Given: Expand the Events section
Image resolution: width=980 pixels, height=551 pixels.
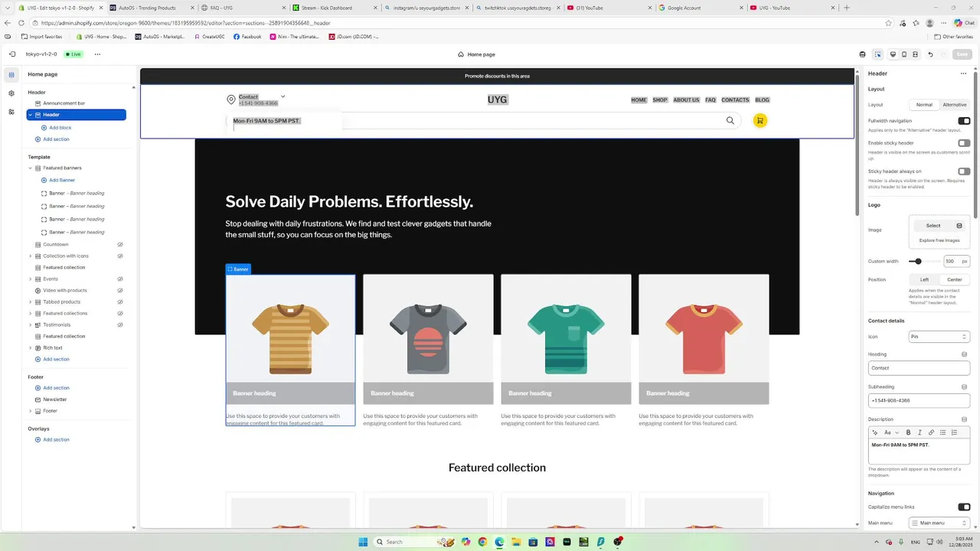Looking at the screenshot, I should click(x=31, y=279).
